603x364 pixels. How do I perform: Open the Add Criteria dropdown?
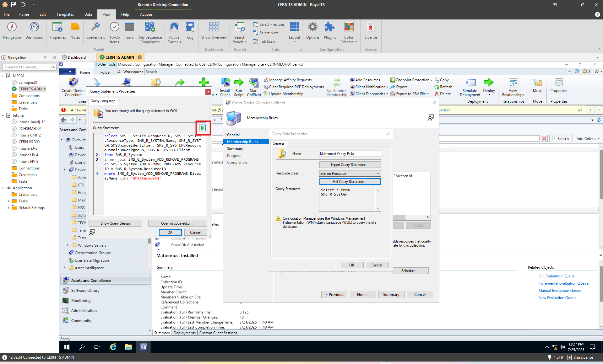(588, 138)
